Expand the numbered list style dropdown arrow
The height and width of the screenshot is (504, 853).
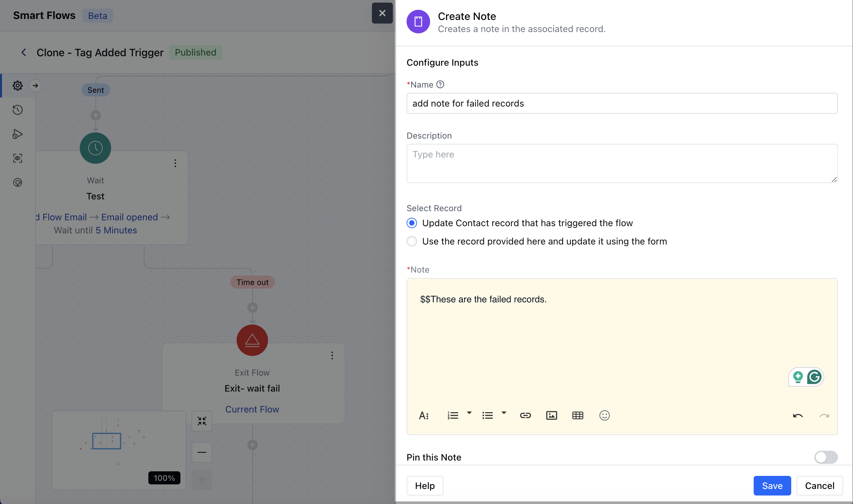click(469, 413)
